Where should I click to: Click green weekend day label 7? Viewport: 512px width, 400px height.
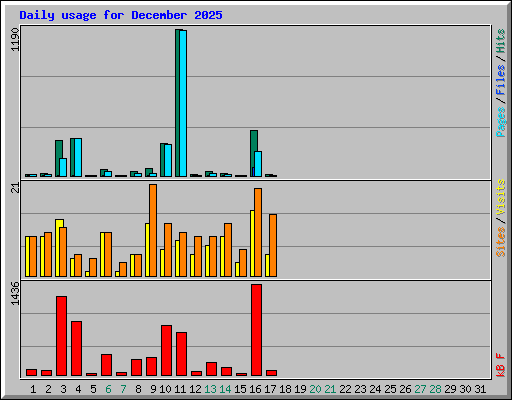[123, 389]
